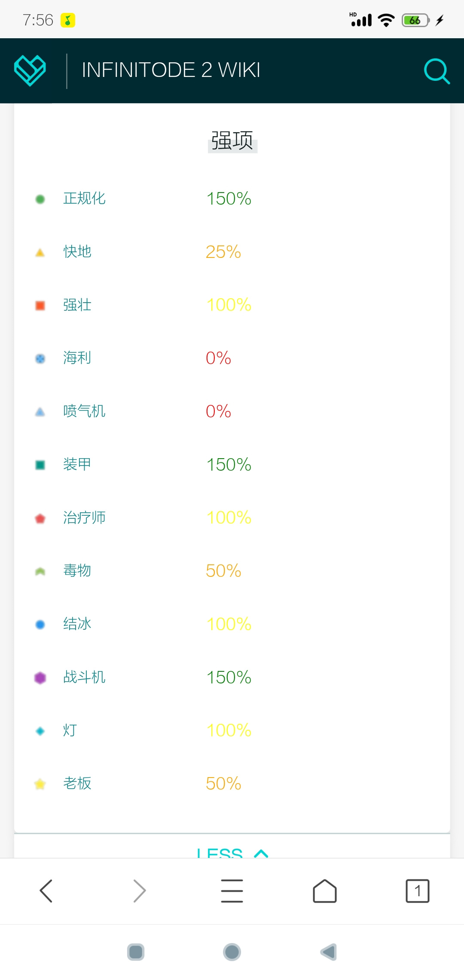
Task: Tap the Android recent apps square button
Action: 136,952
